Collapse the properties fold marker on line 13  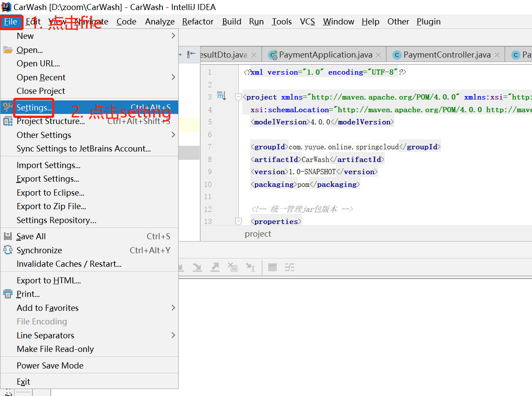click(x=238, y=221)
